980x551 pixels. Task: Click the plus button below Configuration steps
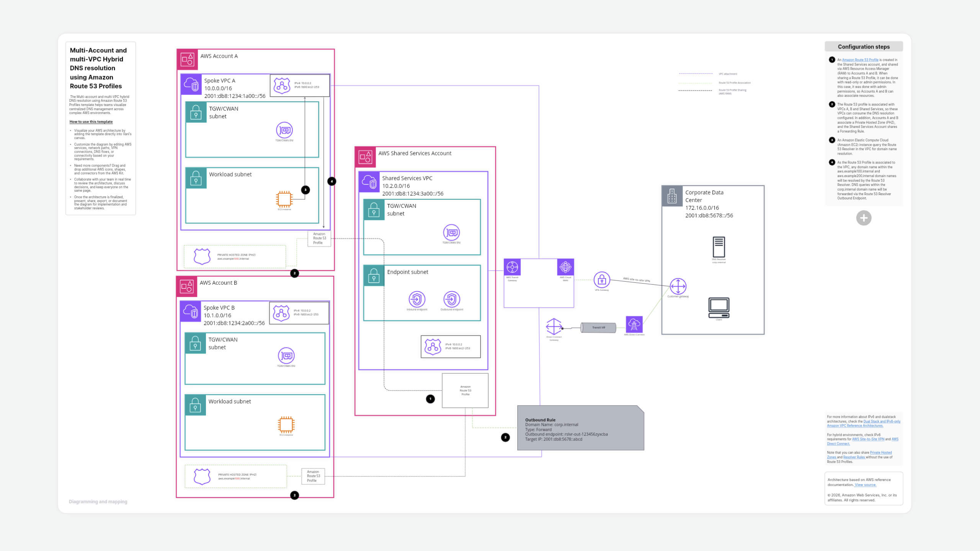pyautogui.click(x=864, y=218)
